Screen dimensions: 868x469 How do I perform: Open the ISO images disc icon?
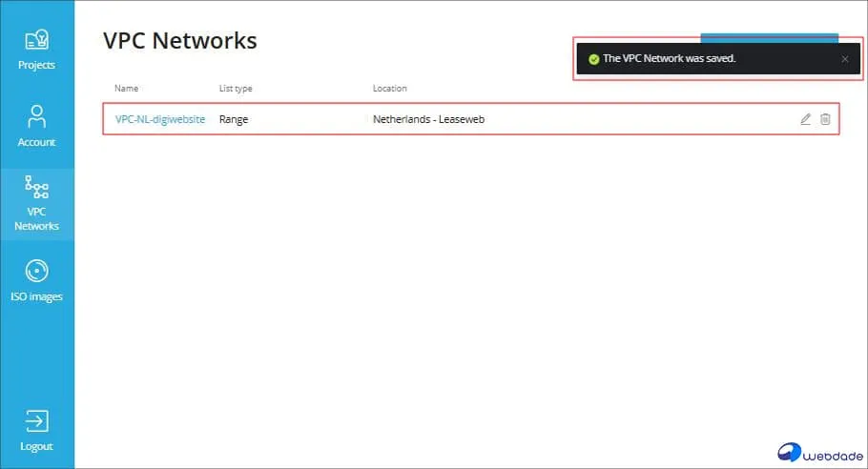(x=36, y=271)
